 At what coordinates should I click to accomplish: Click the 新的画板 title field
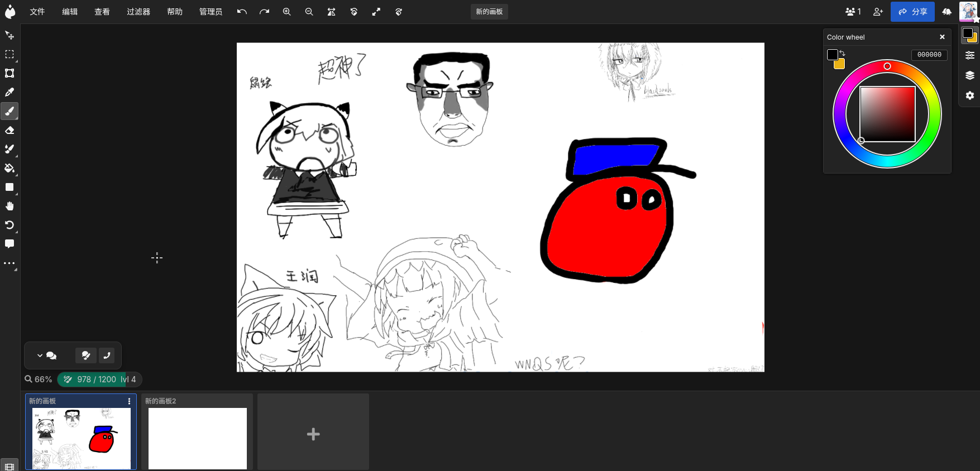pos(489,12)
